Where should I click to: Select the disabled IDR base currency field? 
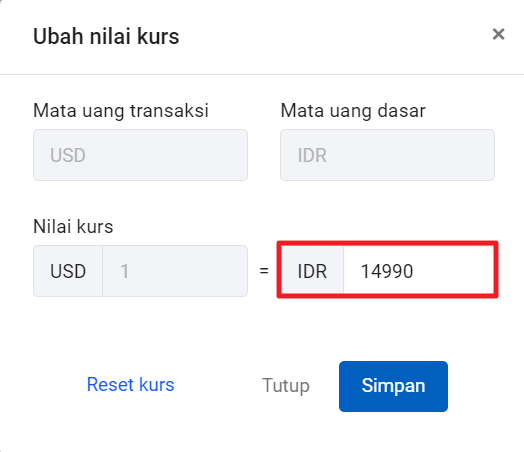click(387, 155)
